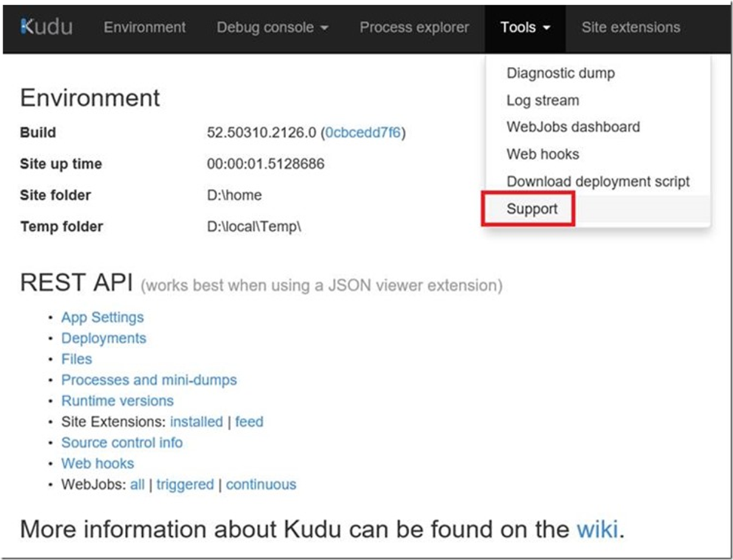Viewport: 733px width, 560px height.
Task: Click the Kudu logo in navbar
Action: pos(47,27)
